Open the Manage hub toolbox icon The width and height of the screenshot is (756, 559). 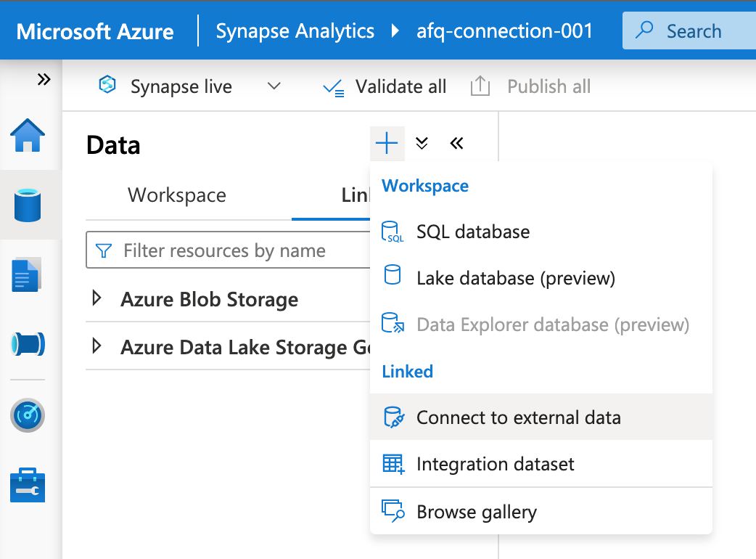(x=27, y=485)
